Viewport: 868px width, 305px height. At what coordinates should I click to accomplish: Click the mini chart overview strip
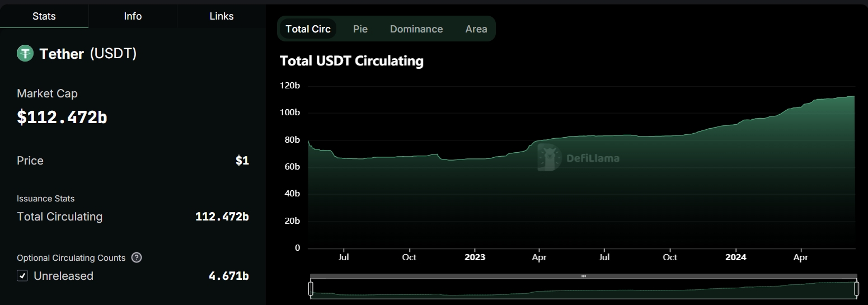click(583, 289)
